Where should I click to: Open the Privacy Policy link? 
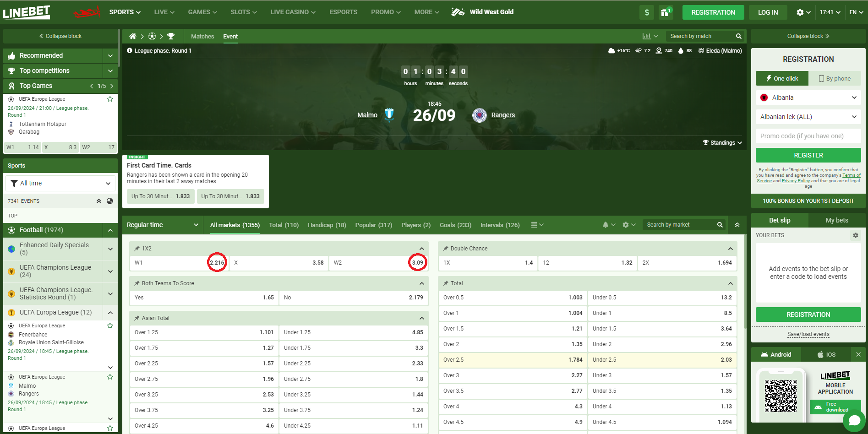pyautogui.click(x=796, y=181)
